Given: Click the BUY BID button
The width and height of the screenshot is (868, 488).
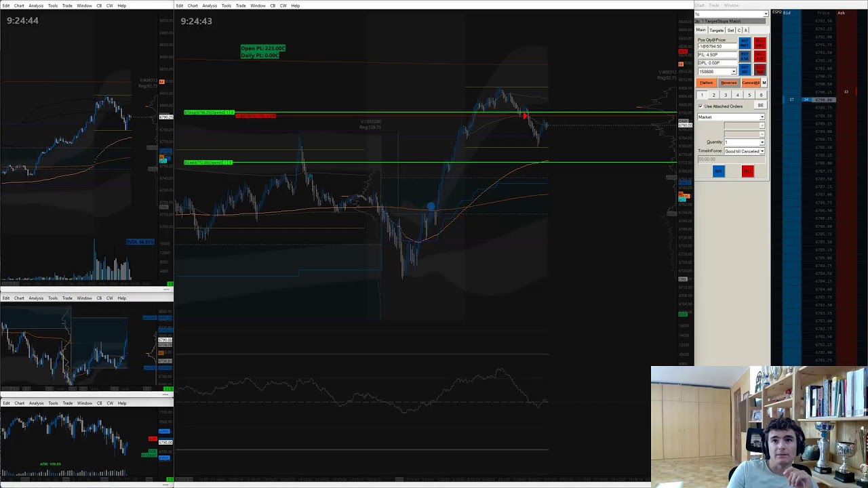Looking at the screenshot, I should (x=745, y=70).
